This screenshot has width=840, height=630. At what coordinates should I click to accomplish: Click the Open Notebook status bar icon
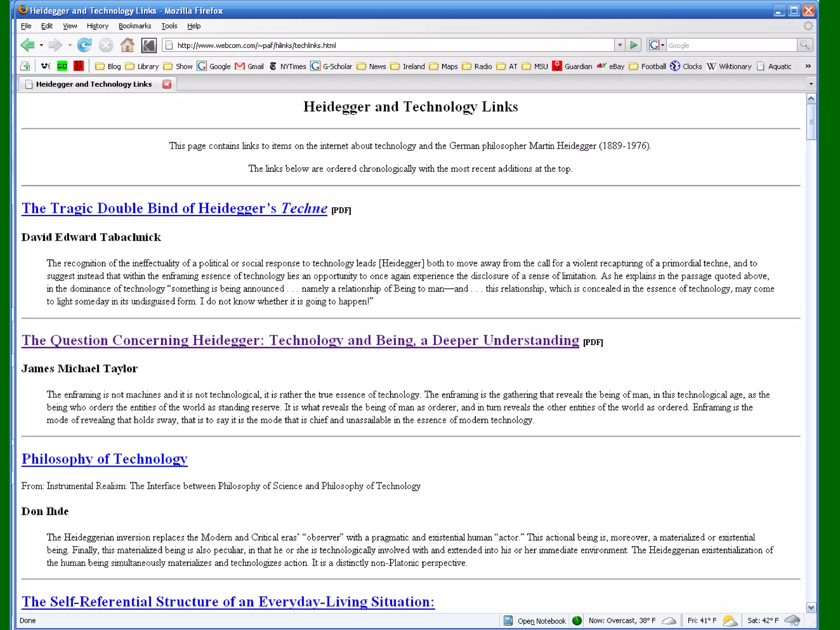click(508, 621)
